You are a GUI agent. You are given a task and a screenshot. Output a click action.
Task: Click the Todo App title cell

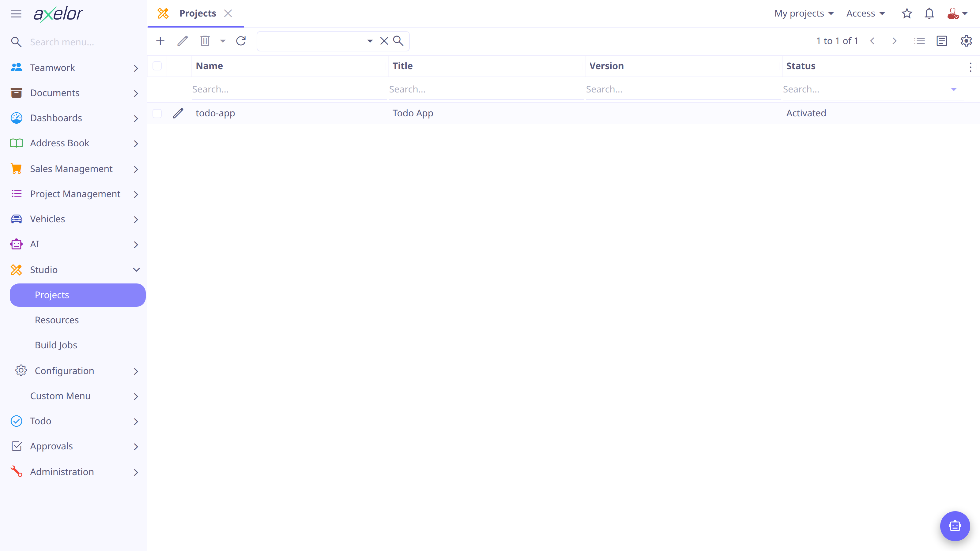pos(413,113)
